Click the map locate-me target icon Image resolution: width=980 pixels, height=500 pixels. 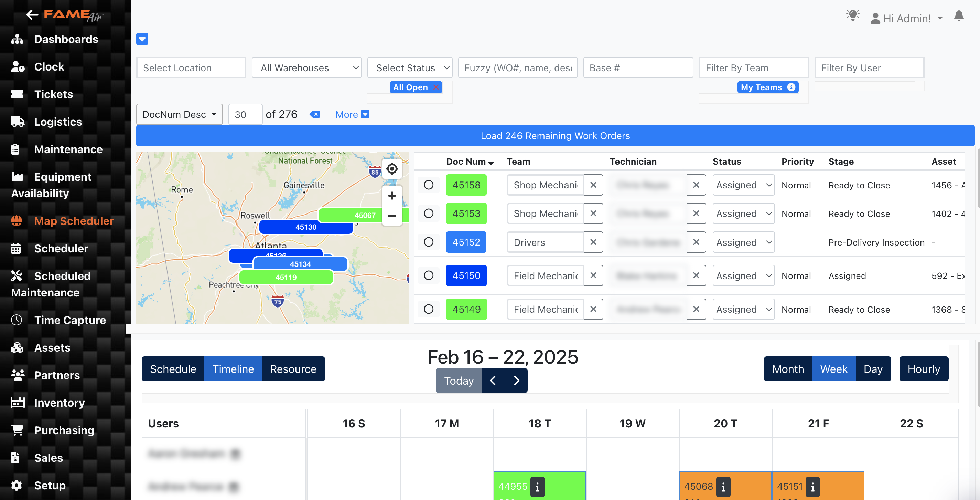pos(392,169)
